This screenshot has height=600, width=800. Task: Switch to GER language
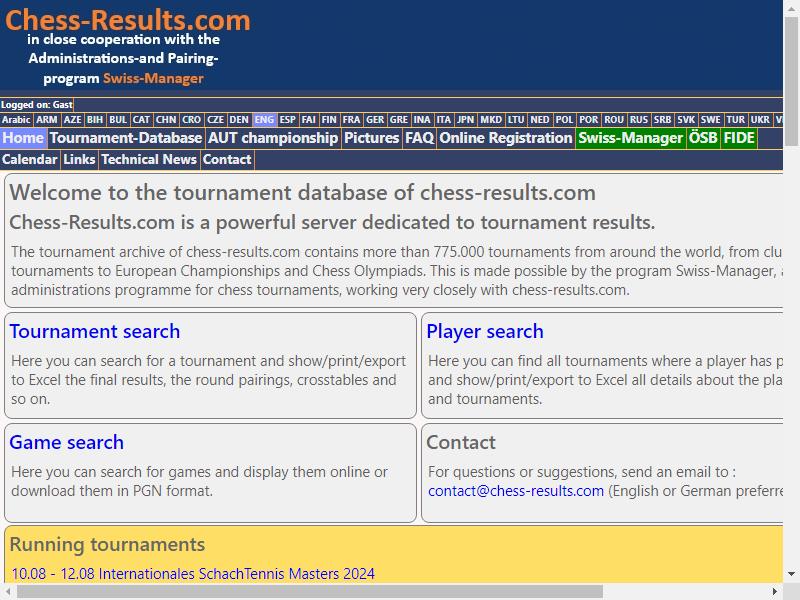click(375, 119)
